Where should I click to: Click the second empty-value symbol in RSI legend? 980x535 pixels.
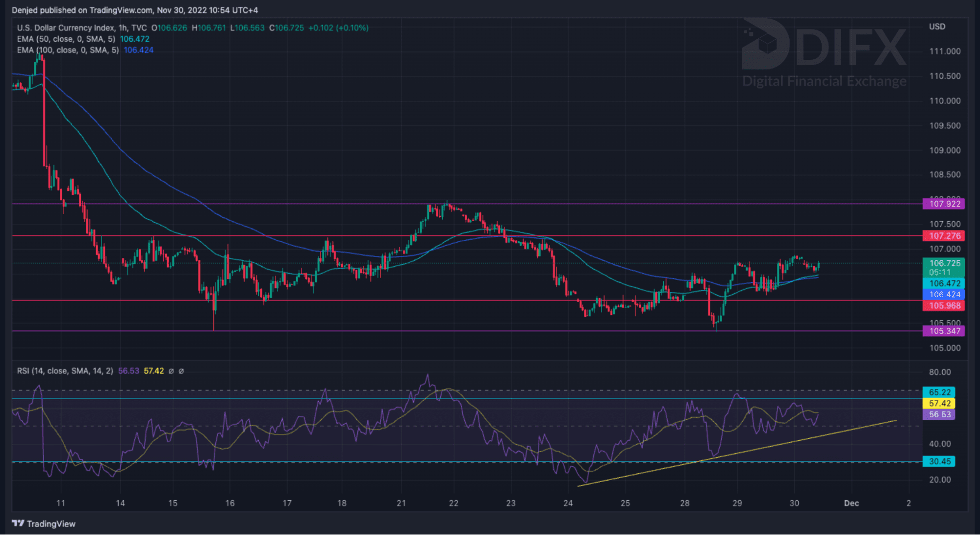181,371
